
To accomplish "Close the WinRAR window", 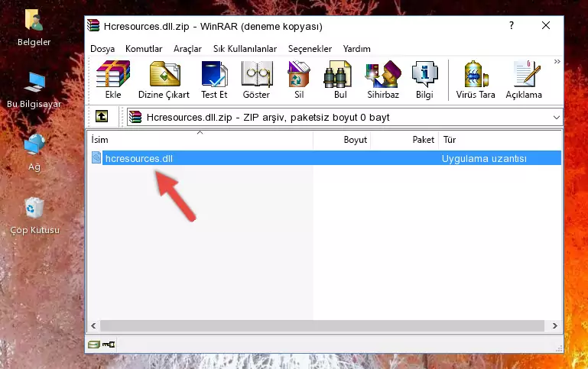I will 546,25.
